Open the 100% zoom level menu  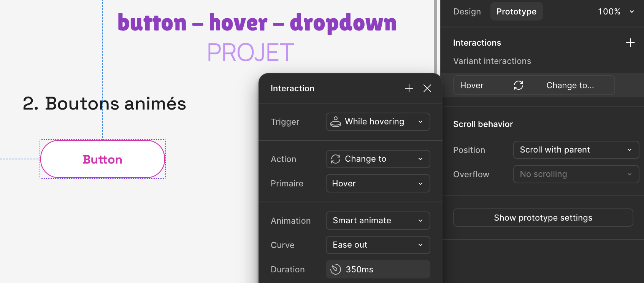click(615, 11)
